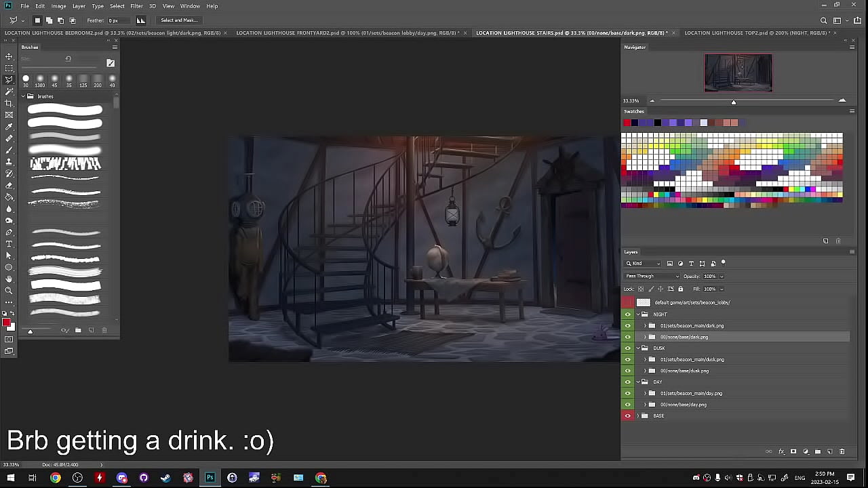Collapse the brushes folder in Brushes panel
868x488 pixels.
coord(23,96)
